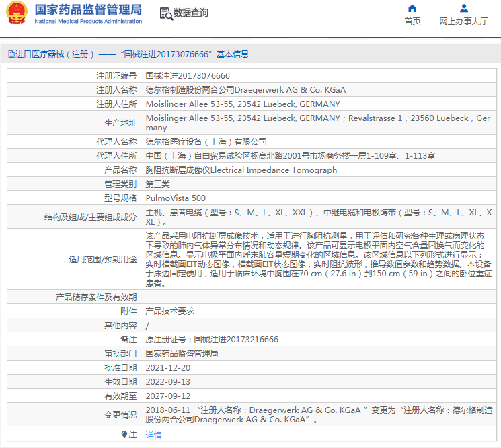The width and height of the screenshot is (501, 448).
Task: Select product name 胸阻抗断层成像仪 Electrical Impedance Tomograph
Action: tap(241, 170)
